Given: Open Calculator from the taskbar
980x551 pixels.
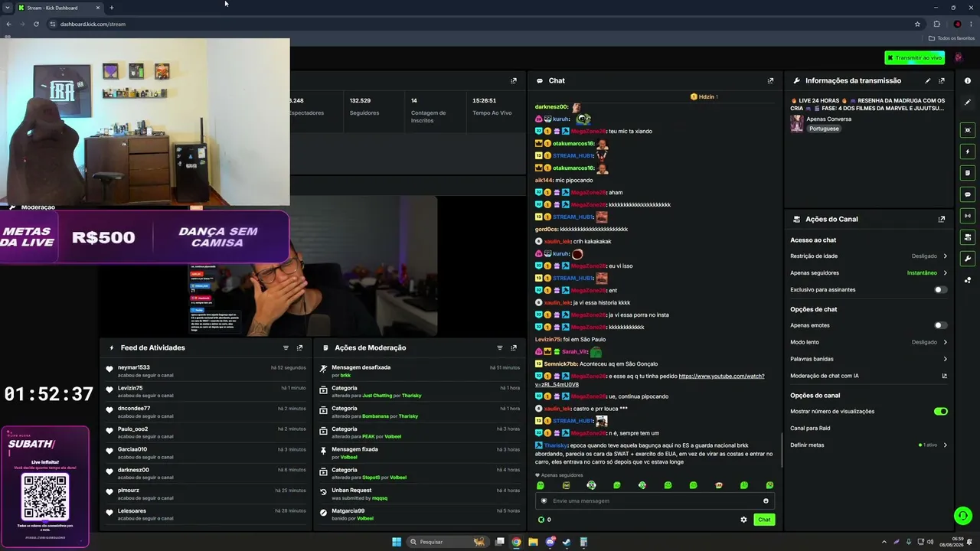Looking at the screenshot, I should coord(583,542).
